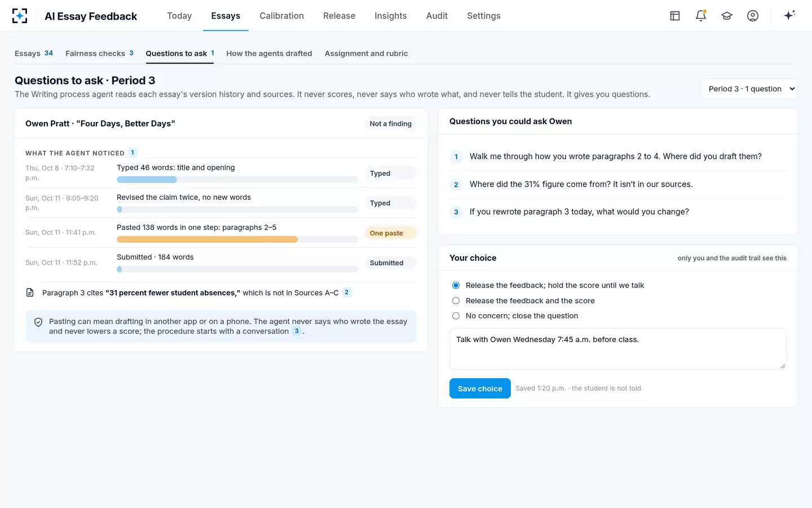
Task: Open the 'Period 3 · 1 question' dropdown
Action: 749,89
